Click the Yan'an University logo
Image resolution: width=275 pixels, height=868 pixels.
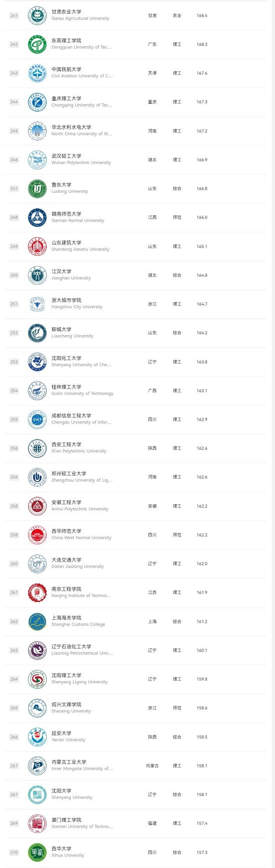point(37,737)
